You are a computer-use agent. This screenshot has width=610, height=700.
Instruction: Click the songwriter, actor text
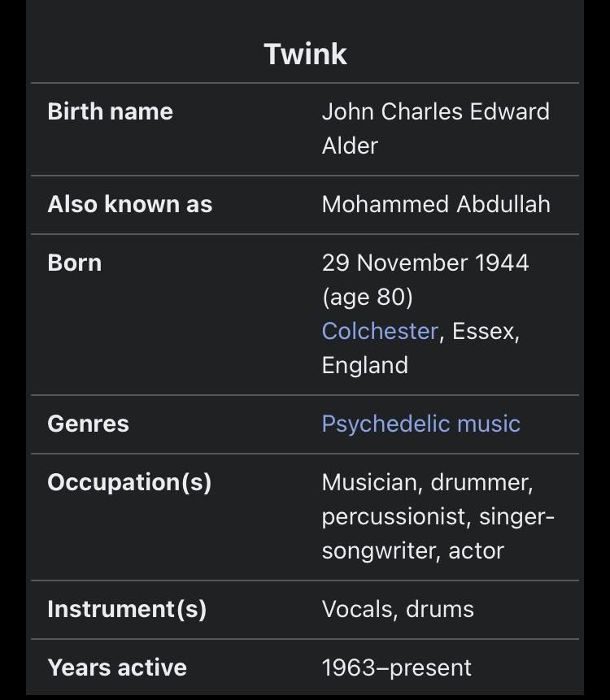(413, 551)
